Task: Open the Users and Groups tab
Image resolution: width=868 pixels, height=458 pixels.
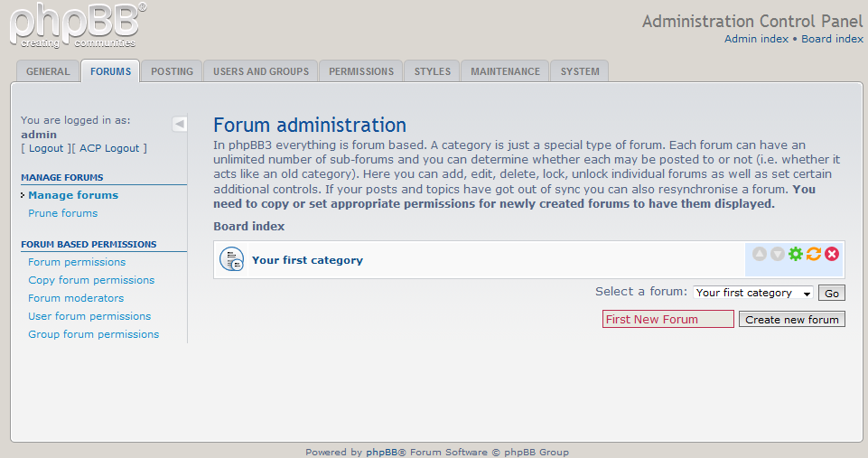Action: click(261, 71)
